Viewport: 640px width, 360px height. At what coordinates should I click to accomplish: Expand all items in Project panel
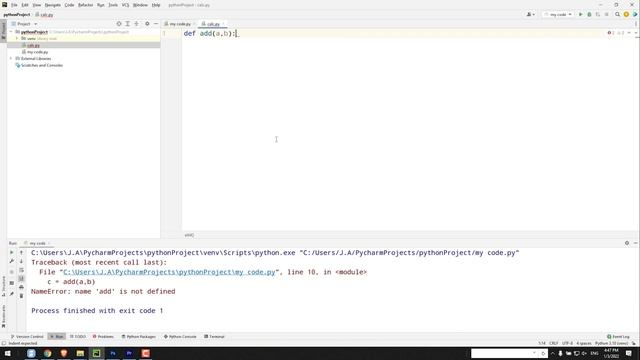127,24
